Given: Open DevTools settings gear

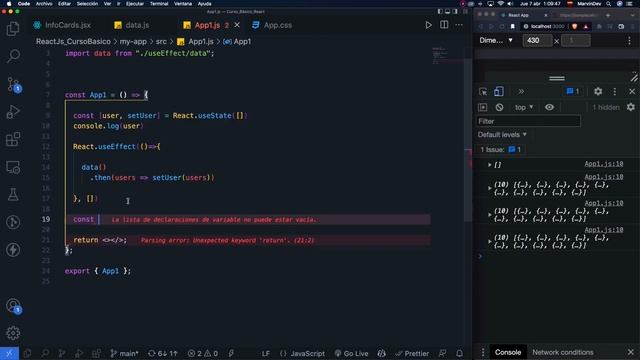Looking at the screenshot, I should click(598, 91).
